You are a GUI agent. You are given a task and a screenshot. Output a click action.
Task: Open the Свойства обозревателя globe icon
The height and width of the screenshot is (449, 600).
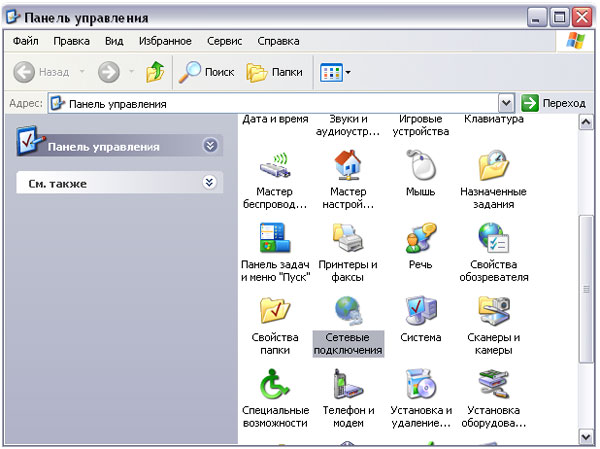494,238
